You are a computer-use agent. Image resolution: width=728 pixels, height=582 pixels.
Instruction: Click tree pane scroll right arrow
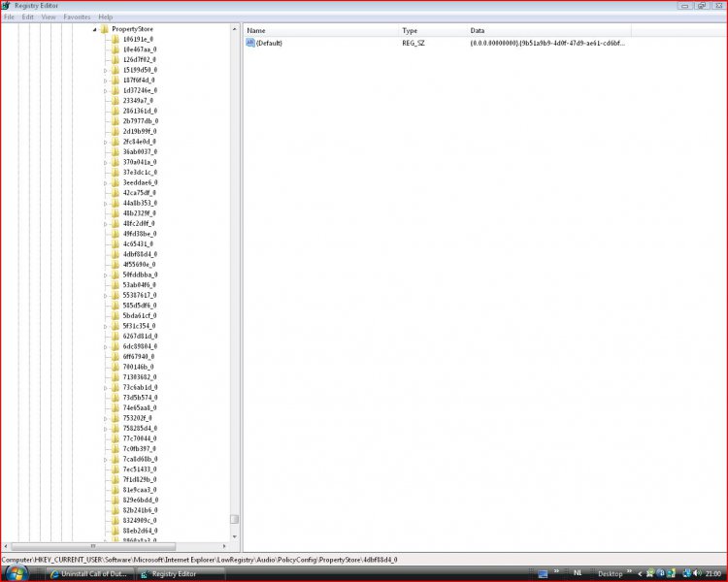pyautogui.click(x=225, y=546)
